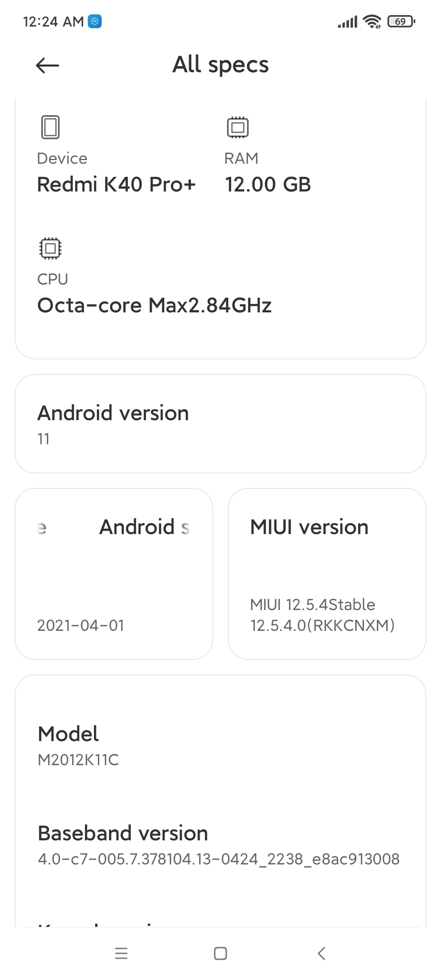Tap the cellular signal strength icon
Screen dimensions: 441x980
coord(347,22)
